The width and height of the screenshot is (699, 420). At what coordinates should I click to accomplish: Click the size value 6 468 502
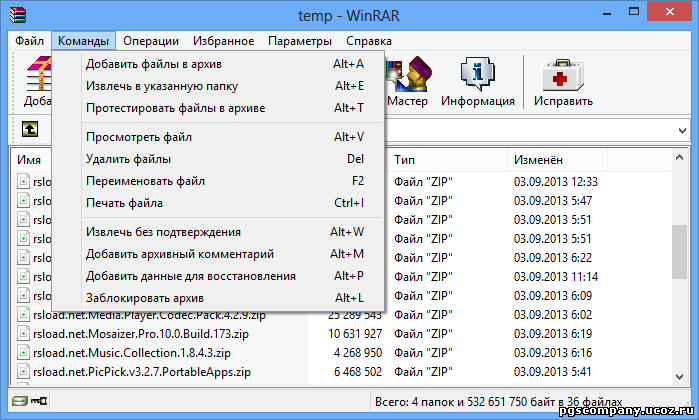[x=358, y=372]
